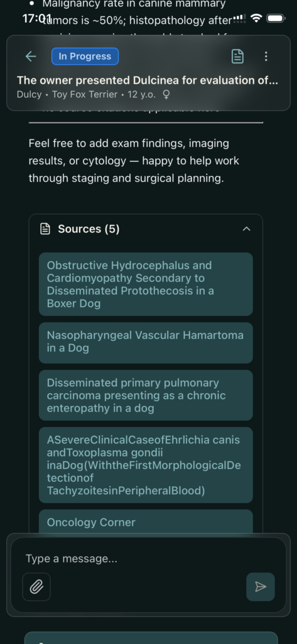Collapse the Sources (5) section chevron
The height and width of the screenshot is (644, 297).
tap(246, 229)
